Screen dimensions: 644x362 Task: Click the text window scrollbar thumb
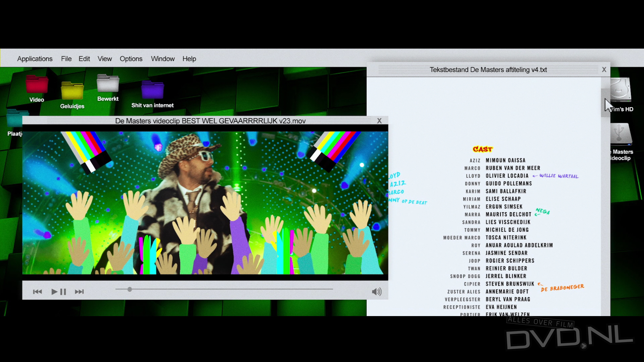605,103
